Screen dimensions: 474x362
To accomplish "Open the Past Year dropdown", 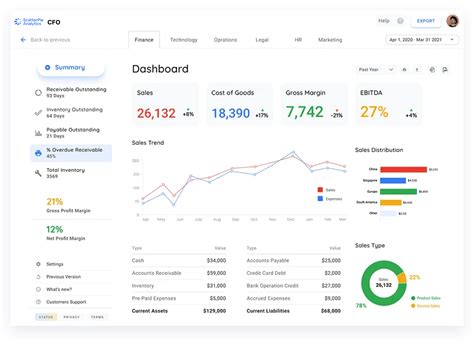I will tap(375, 70).
